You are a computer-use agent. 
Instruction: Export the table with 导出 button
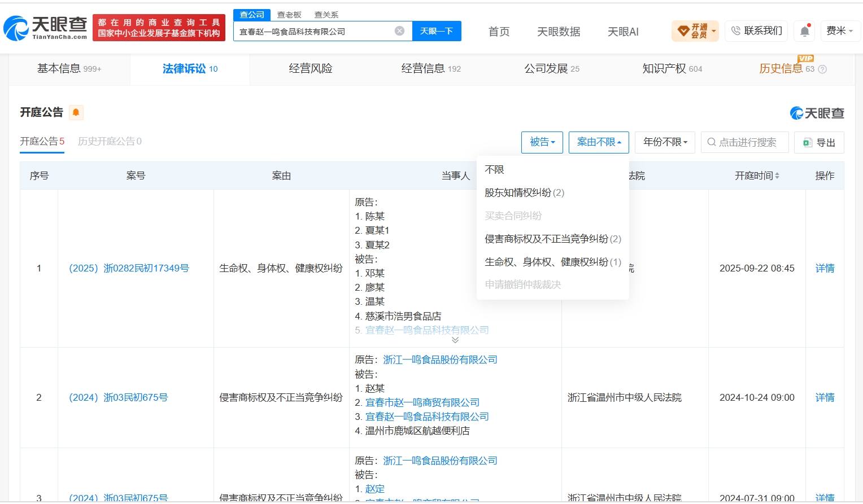click(x=819, y=142)
